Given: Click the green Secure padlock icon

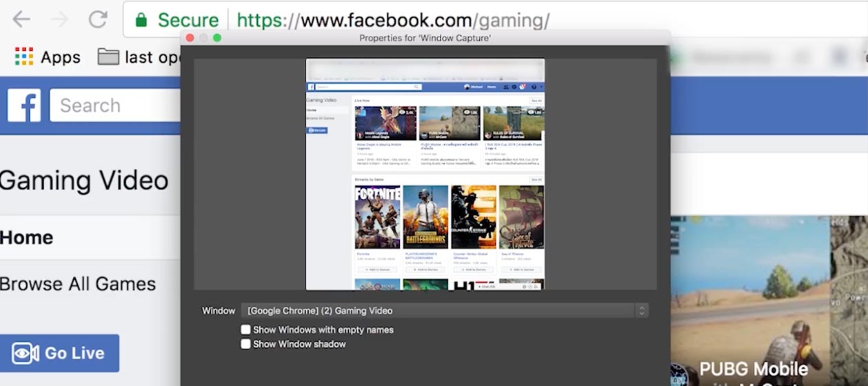Looking at the screenshot, I should 141,20.
